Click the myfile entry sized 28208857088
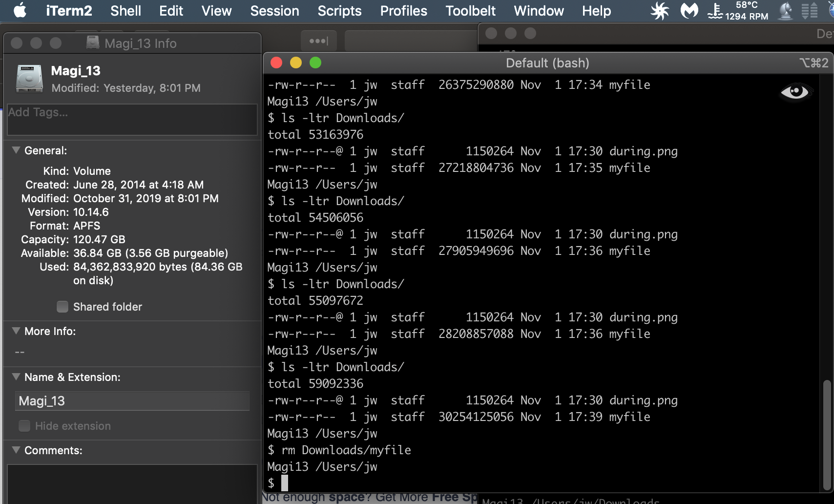 (x=459, y=334)
